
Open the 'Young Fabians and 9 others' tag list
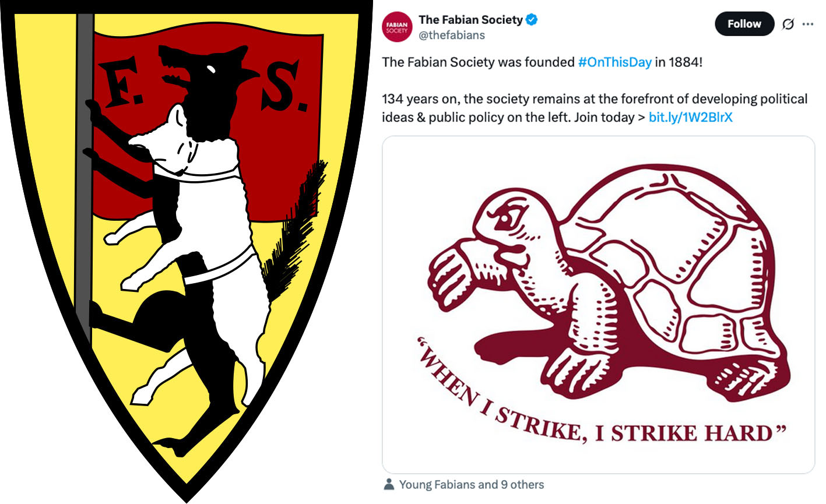pos(472,484)
